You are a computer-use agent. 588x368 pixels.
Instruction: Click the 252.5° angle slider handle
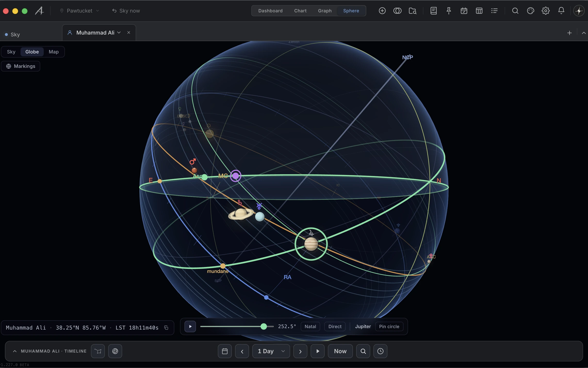pyautogui.click(x=264, y=326)
